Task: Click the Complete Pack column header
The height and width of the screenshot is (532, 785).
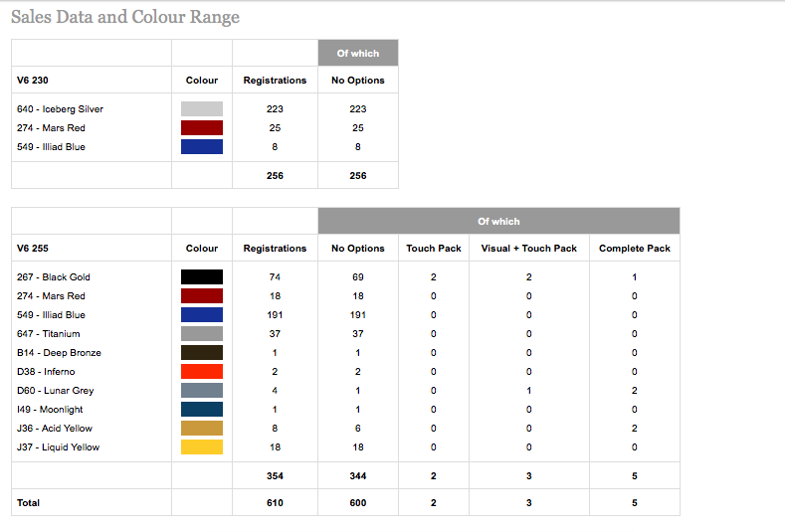Action: (x=634, y=248)
